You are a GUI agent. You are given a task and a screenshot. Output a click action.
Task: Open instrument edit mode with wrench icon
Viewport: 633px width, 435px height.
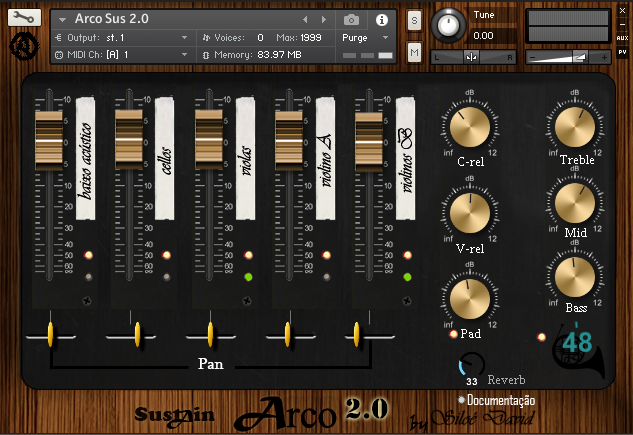(24, 18)
